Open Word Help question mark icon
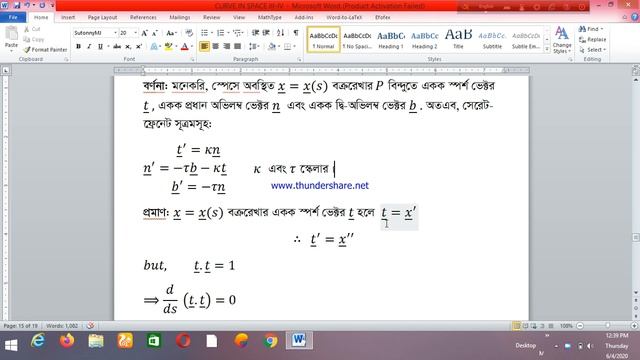Screen dimensions: 640x360 coord(635,17)
